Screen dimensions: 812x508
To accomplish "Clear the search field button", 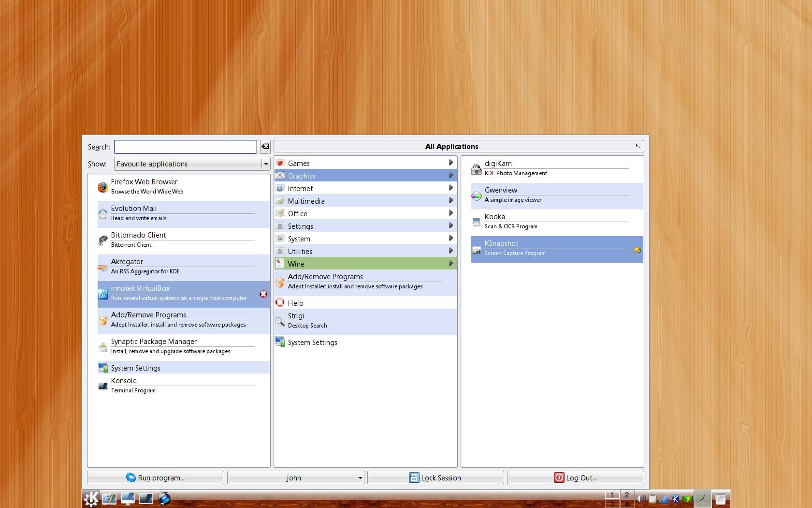I will pos(265,147).
